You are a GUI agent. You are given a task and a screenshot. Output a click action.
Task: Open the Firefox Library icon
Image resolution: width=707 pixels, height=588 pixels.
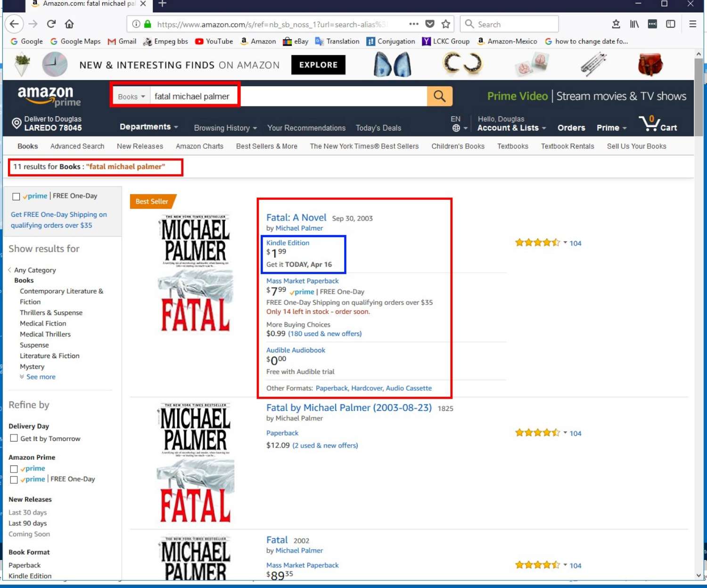634,24
